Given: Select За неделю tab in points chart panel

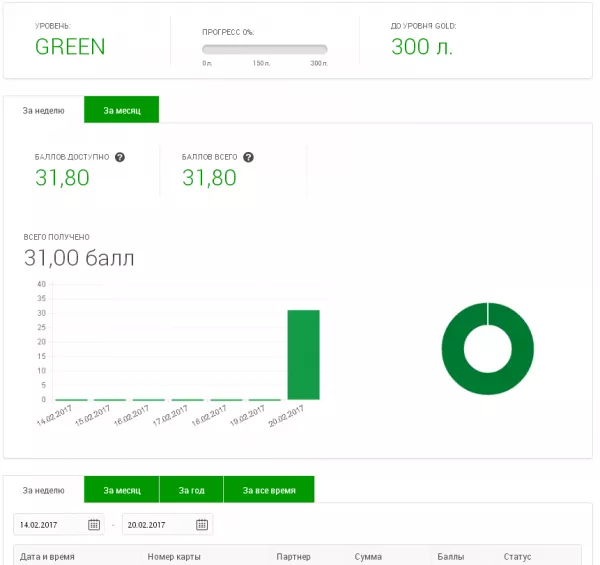Looking at the screenshot, I should (x=44, y=110).
